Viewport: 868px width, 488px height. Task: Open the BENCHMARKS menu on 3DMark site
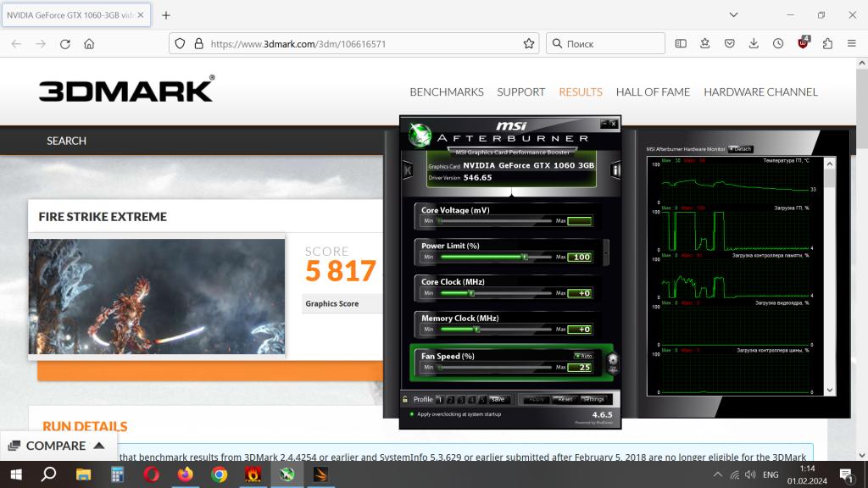(x=447, y=91)
